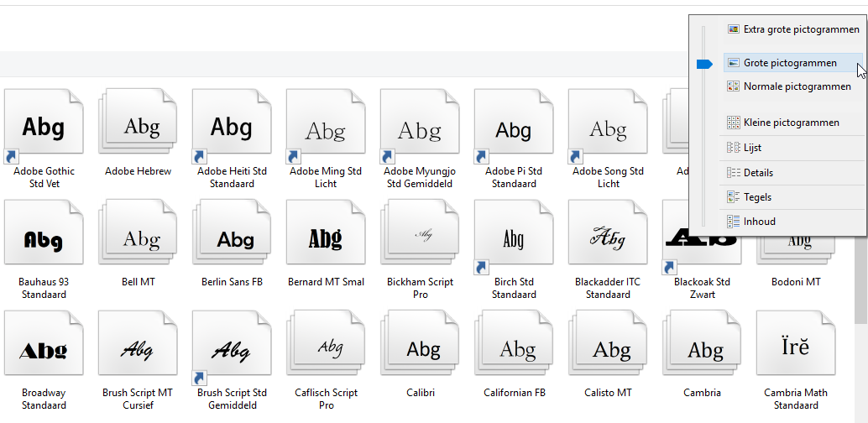Switch to Tegels view
This screenshot has width=868, height=423.
793,197
